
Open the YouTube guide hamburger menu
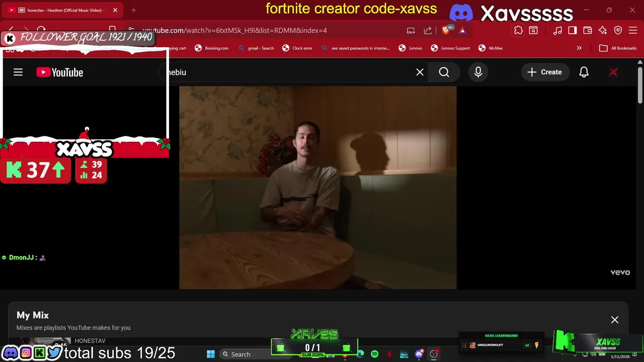[18, 72]
